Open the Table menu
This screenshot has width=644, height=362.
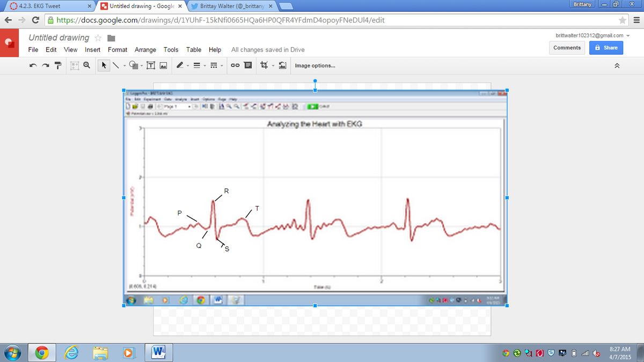tap(194, 49)
